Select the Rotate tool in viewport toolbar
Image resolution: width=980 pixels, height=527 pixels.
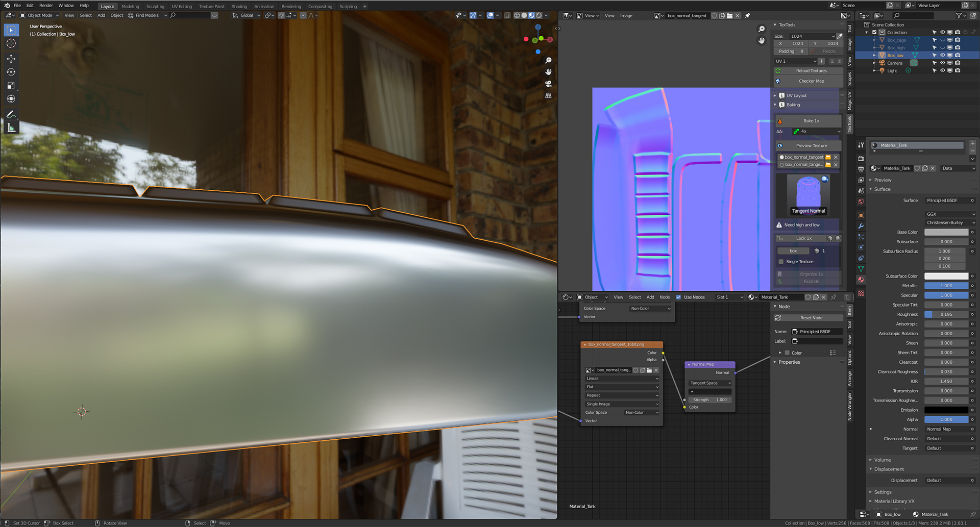coord(11,72)
